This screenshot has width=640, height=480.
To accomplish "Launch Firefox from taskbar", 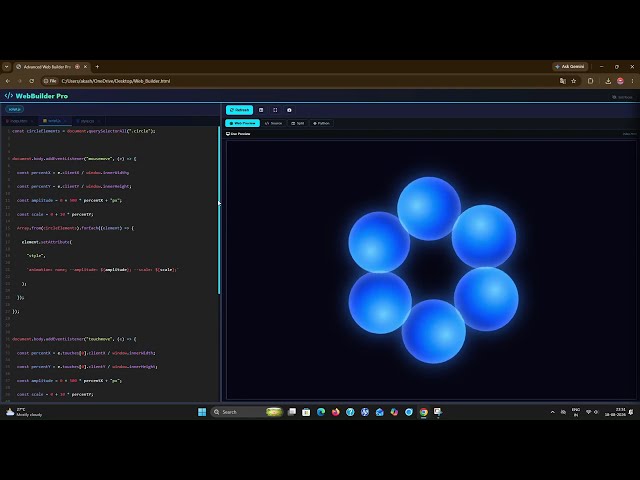I will coord(336,412).
